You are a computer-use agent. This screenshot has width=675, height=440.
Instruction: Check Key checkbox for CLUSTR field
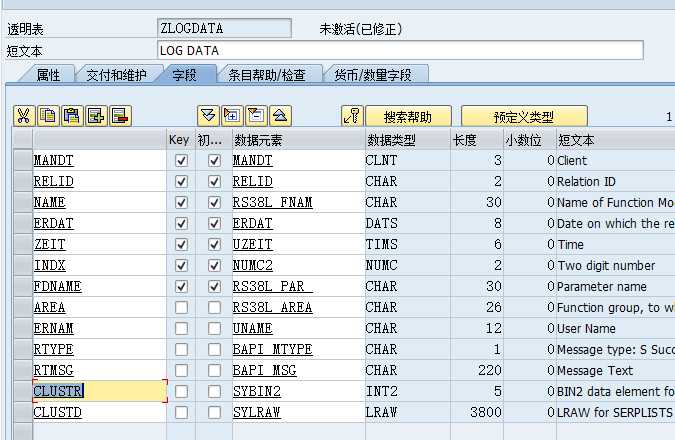181,391
